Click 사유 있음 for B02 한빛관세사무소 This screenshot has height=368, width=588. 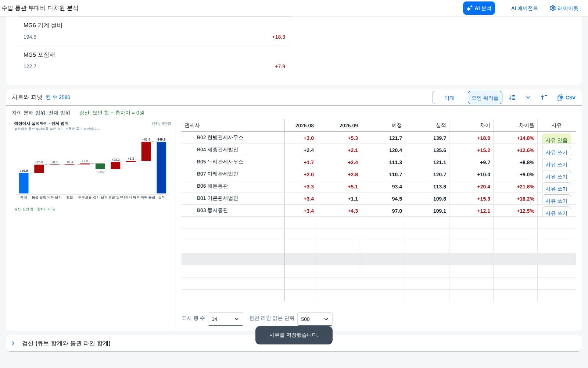tap(556, 139)
